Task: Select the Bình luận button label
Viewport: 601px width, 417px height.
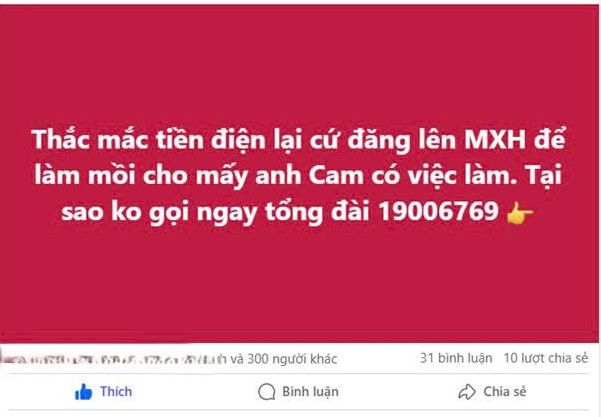Action: click(310, 392)
